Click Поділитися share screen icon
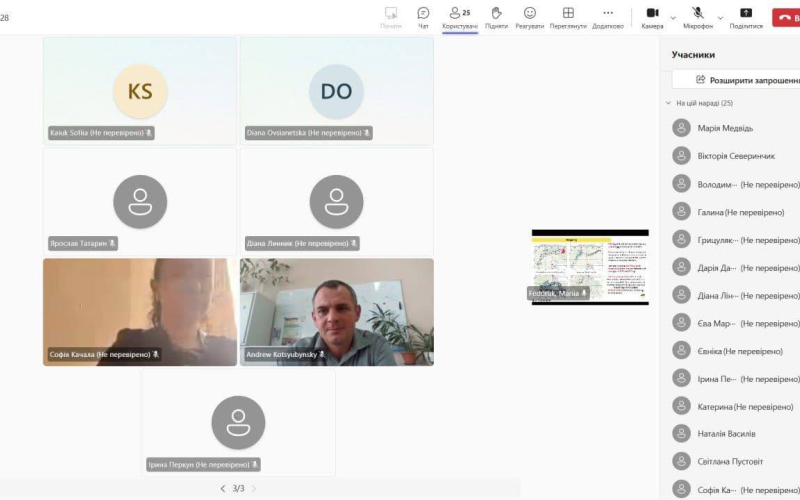This screenshot has height=500, width=800. click(x=745, y=16)
